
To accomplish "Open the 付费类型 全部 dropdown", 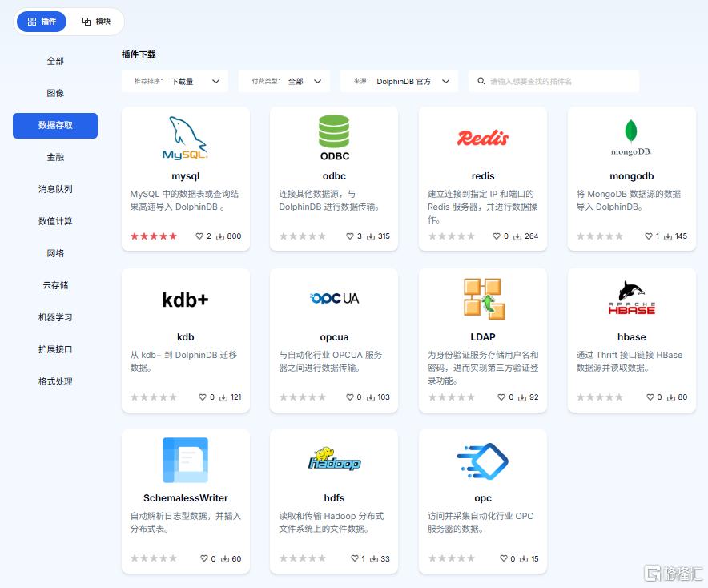I will point(284,81).
